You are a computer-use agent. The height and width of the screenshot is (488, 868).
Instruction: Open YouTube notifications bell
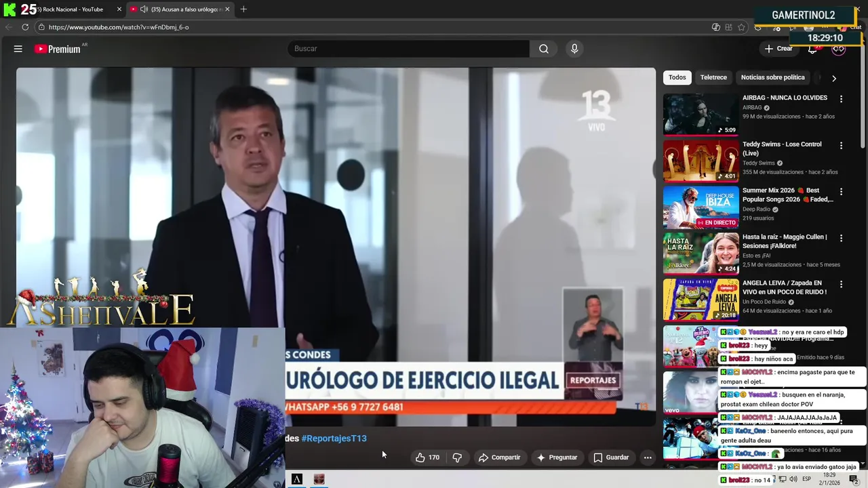(812, 49)
